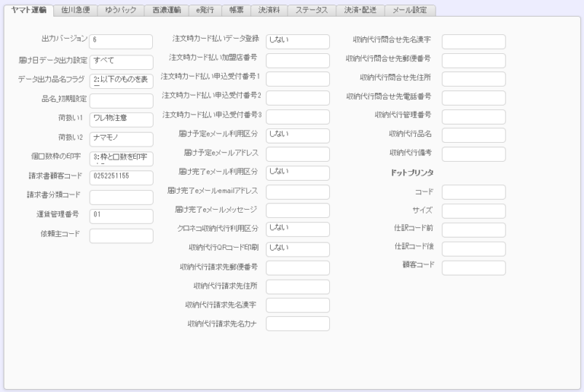The height and width of the screenshot is (392, 584).
Task: Expand the クロネコ収納代行利用区分 dropdown
Action: (297, 229)
